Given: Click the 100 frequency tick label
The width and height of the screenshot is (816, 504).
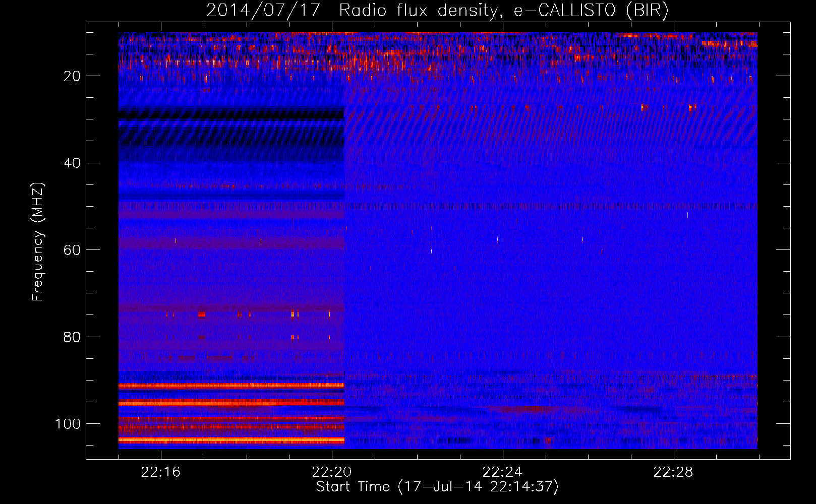Looking at the screenshot, I should pyautogui.click(x=68, y=424).
